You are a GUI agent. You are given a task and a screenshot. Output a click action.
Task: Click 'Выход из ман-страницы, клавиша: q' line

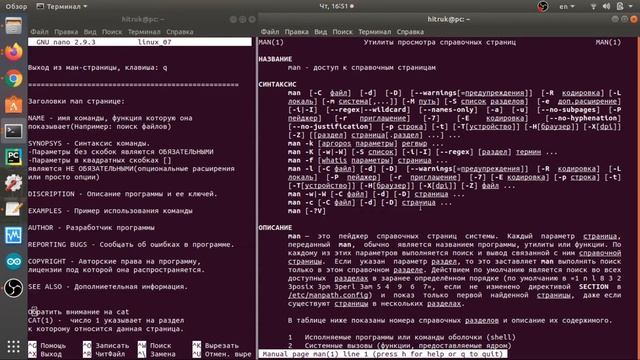point(97,68)
